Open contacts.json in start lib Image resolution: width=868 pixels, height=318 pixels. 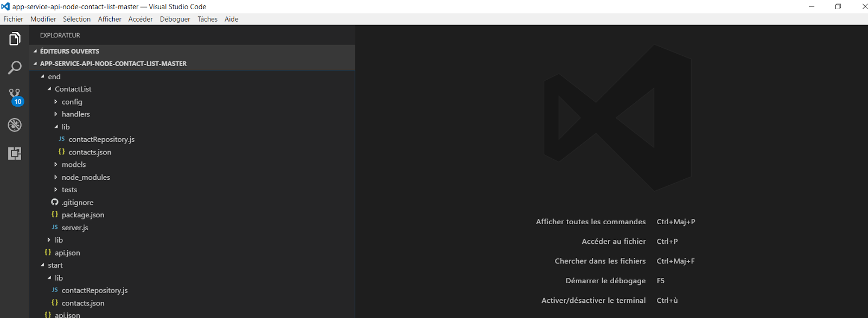click(83, 303)
